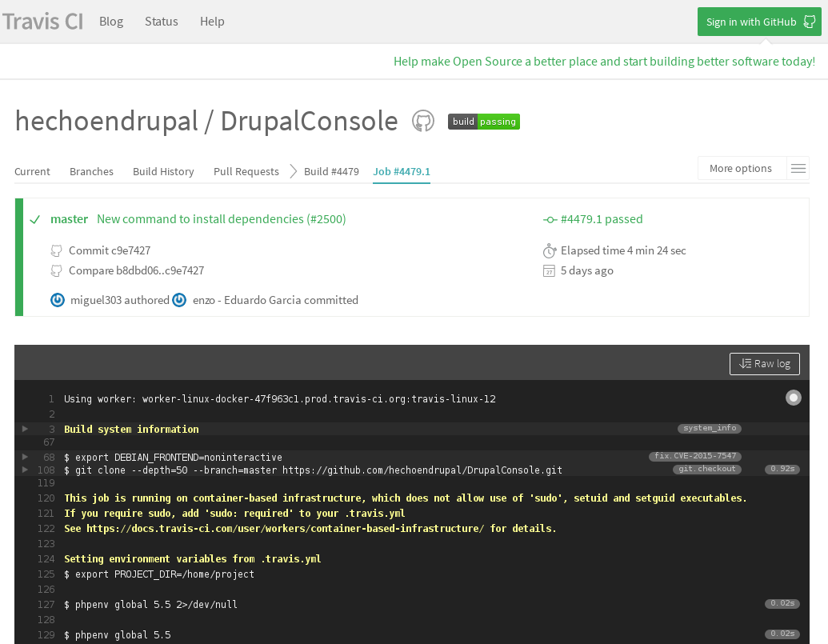Click the #4479.1 passed status link
Image resolution: width=828 pixels, height=644 pixels.
(x=602, y=219)
